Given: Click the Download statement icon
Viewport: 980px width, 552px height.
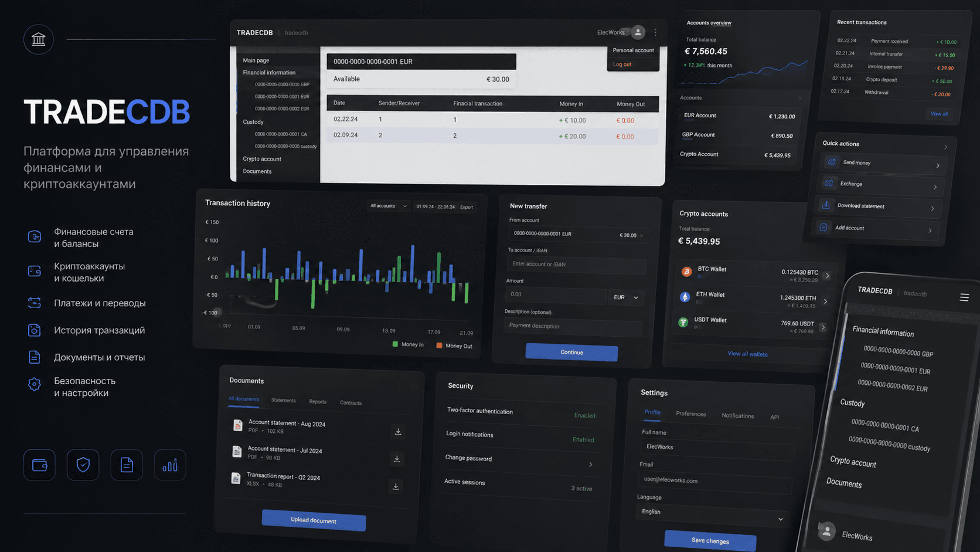Looking at the screenshot, I should 826,205.
